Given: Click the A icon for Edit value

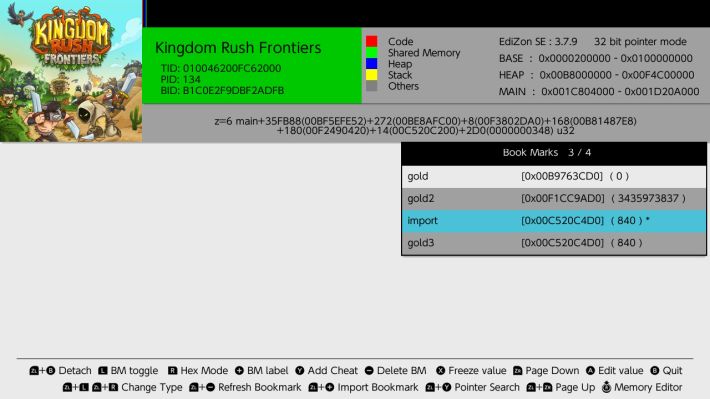Looking at the screenshot, I should (x=590, y=370).
